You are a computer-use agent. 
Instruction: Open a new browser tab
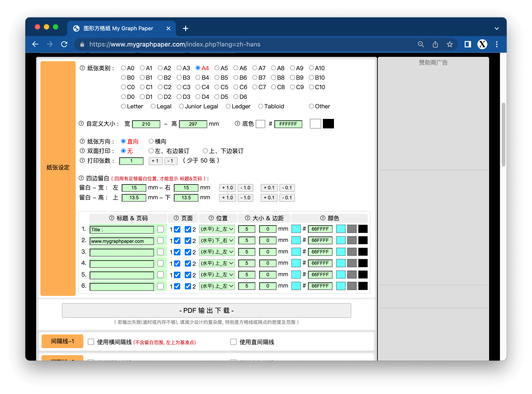185,29
